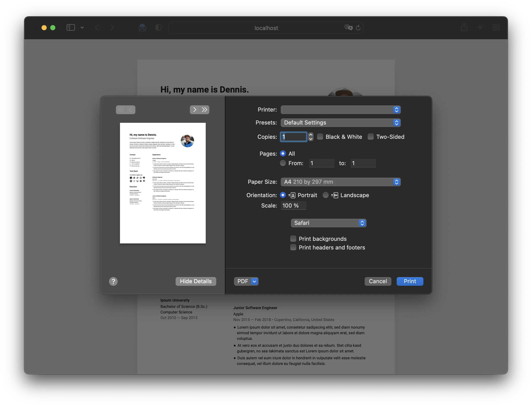
Task: Reload the page with refresh icon
Action: coord(358,27)
